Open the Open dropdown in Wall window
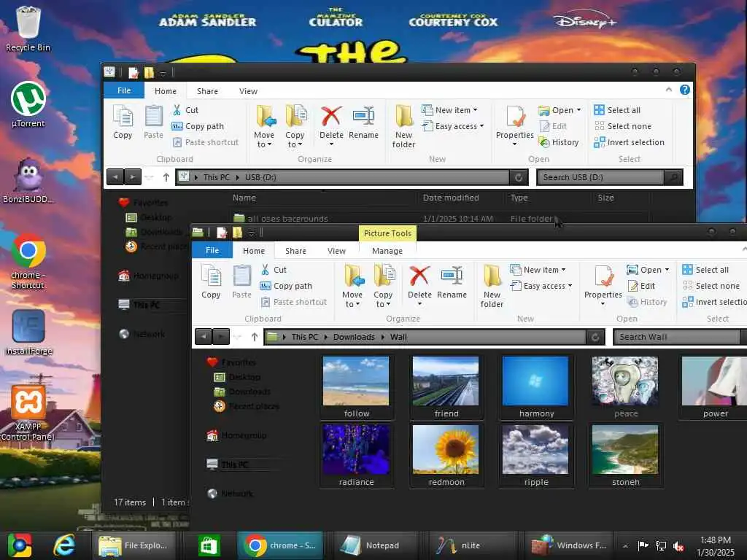 tap(648, 270)
